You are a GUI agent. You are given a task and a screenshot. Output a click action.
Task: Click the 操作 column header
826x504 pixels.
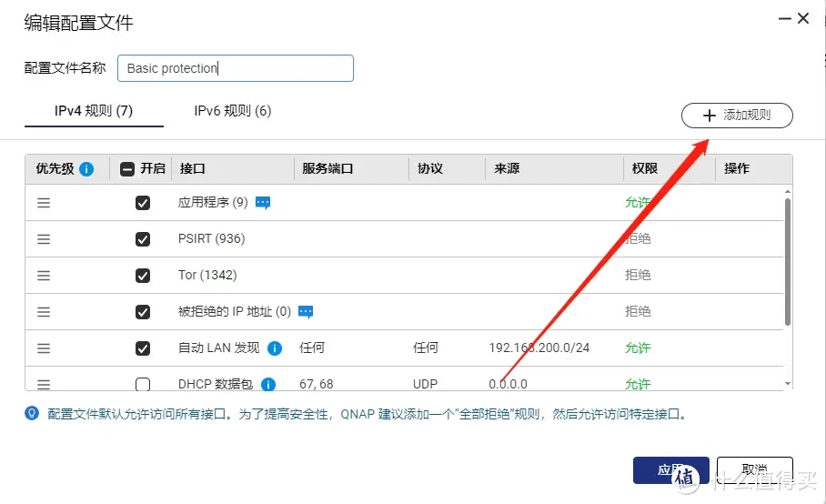pyautogui.click(x=737, y=168)
